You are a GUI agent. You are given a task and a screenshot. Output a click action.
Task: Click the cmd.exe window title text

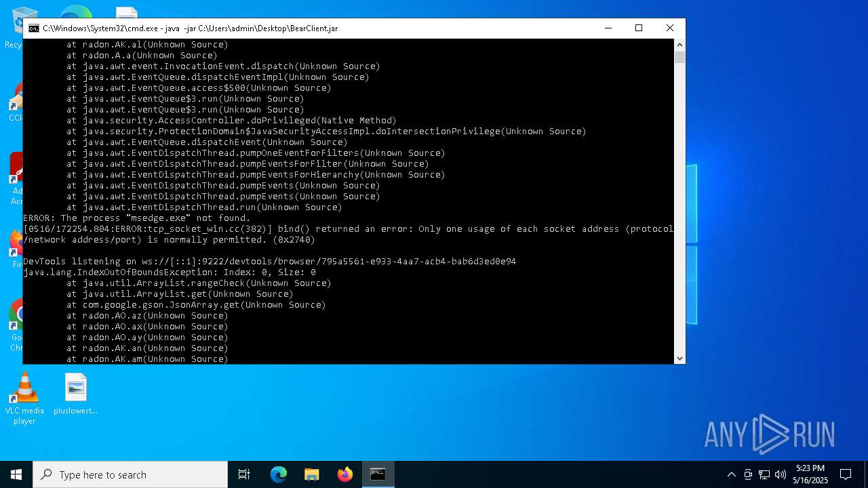coord(190,28)
